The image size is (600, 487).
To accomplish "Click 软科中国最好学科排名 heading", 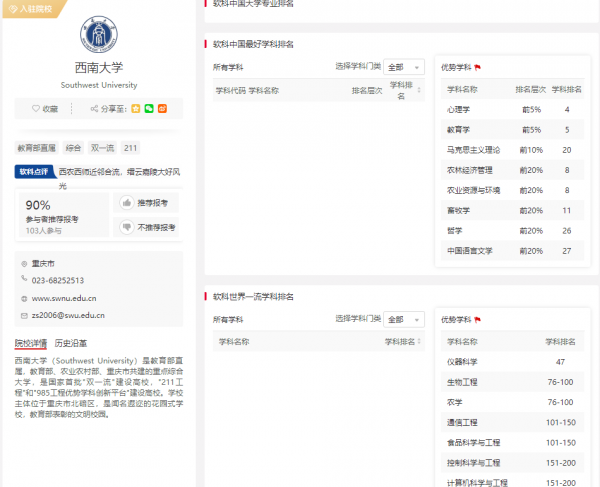I will (253, 44).
